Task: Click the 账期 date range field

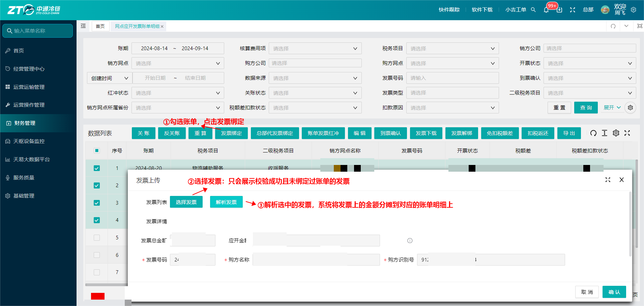Action: (178, 48)
